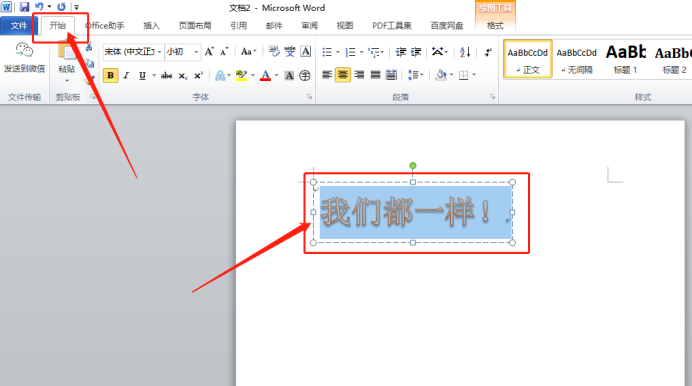
Task: Open the Shading paint bucket dropdown arrow
Action: [x=451, y=75]
